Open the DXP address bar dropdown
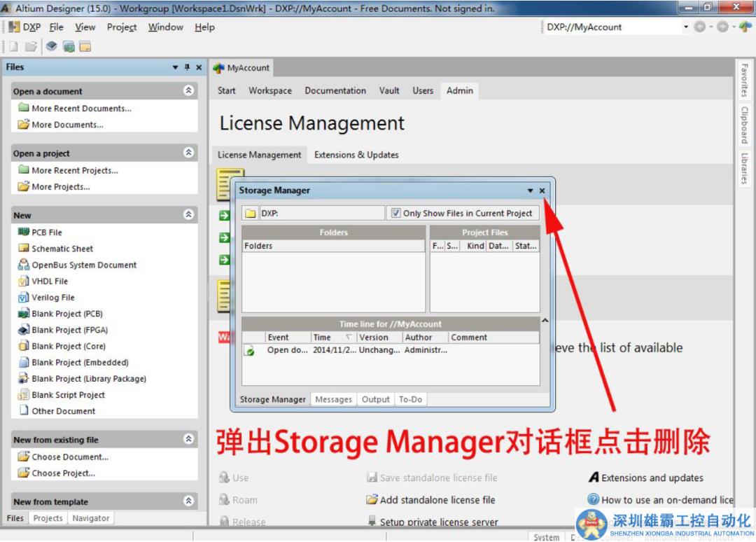Image resolution: width=756 pixels, height=542 pixels. (685, 27)
